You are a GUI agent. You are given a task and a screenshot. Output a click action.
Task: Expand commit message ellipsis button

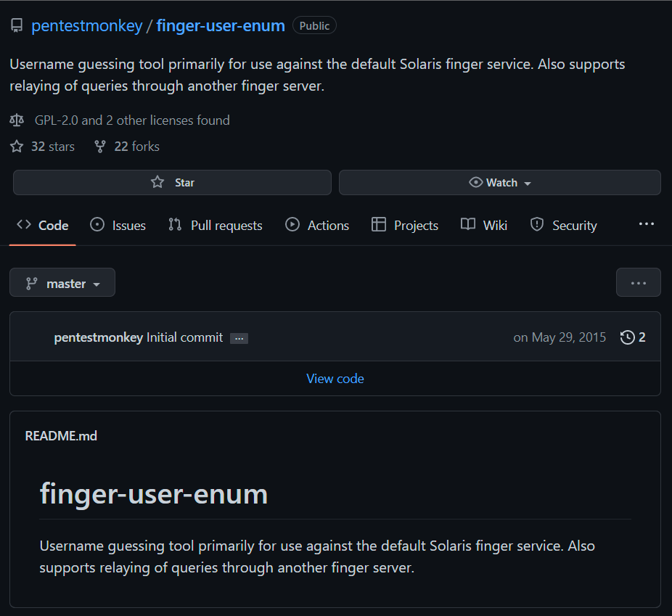[x=239, y=338]
